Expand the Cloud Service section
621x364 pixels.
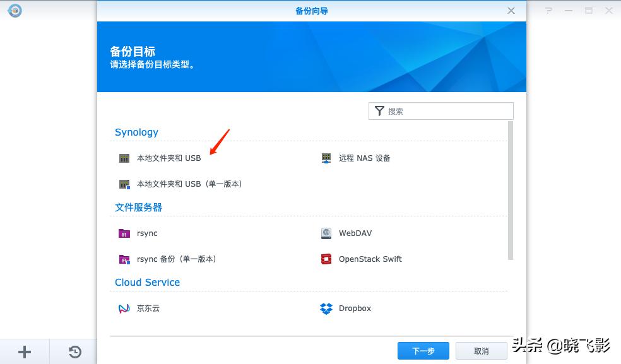(147, 282)
